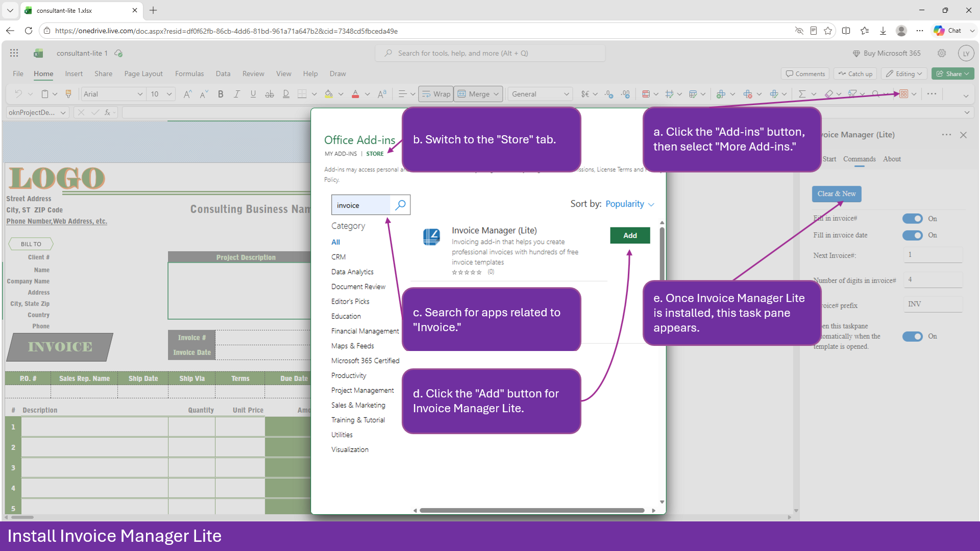Open the ellipsis menu in Invoice Manager pane

click(x=946, y=135)
